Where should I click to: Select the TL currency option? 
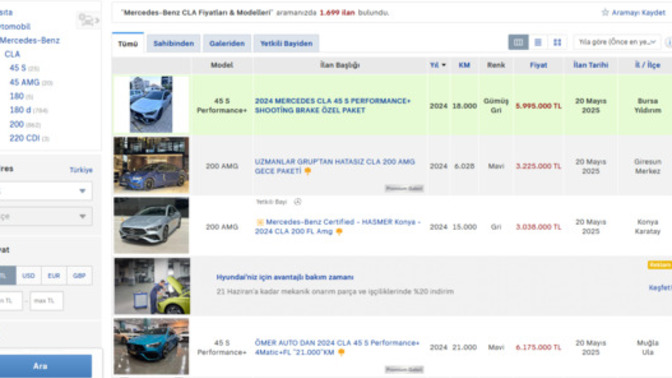coord(7,276)
